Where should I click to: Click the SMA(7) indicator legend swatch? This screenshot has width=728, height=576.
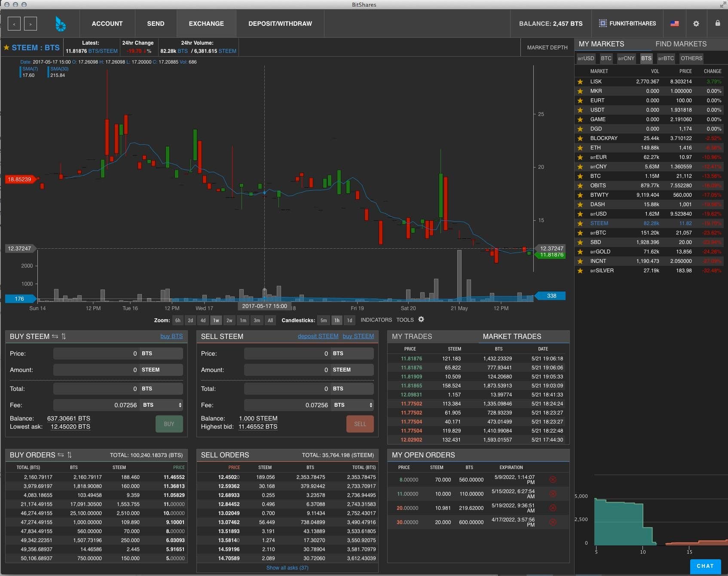[x=20, y=72]
